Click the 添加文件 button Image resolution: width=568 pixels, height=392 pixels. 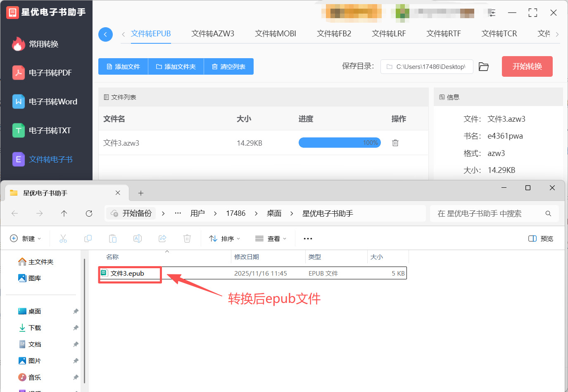[x=123, y=66]
